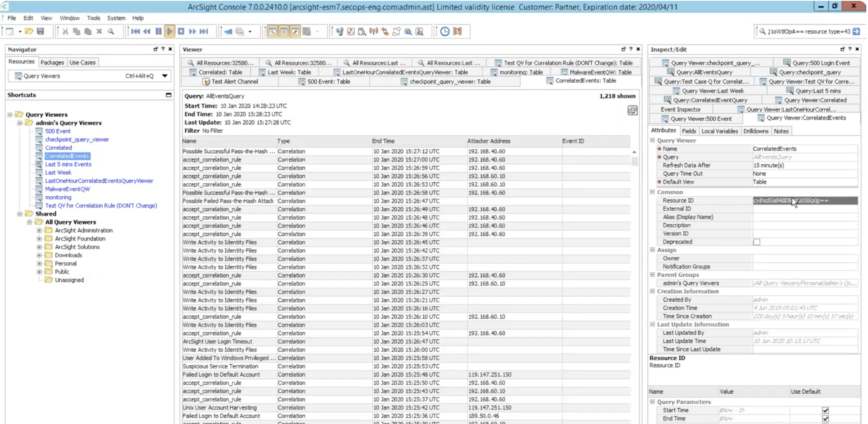Click the megaphone announcement toolbar icon
The width and height of the screenshot is (868, 424).
228,31
